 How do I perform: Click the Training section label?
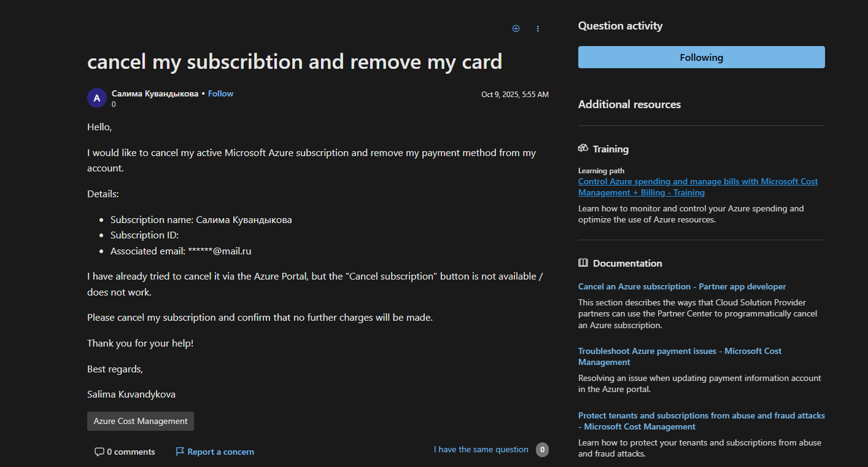(611, 149)
